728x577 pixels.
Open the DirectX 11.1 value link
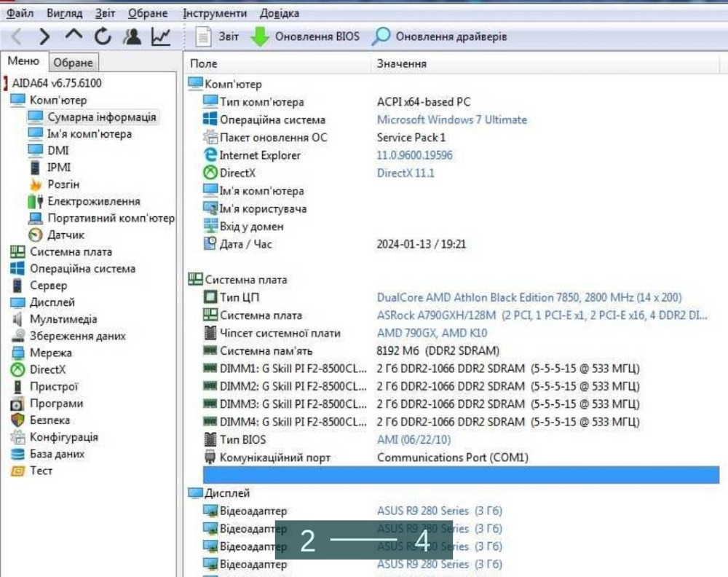click(x=405, y=173)
